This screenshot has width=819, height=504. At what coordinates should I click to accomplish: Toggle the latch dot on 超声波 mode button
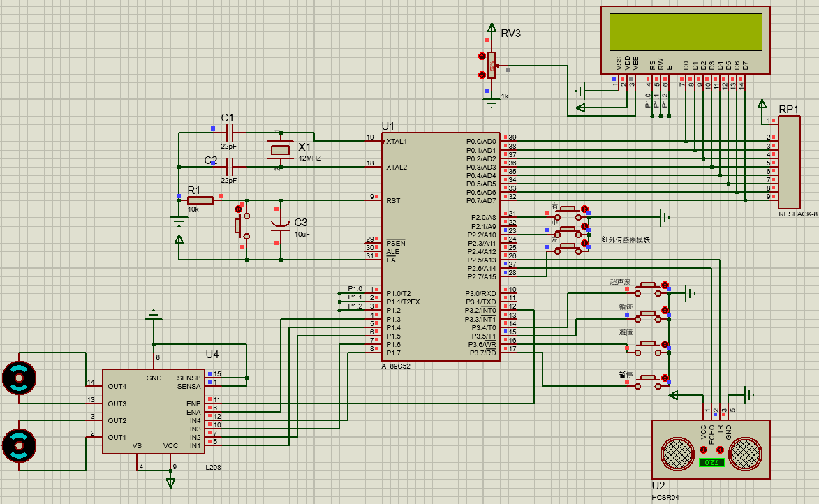(x=665, y=286)
